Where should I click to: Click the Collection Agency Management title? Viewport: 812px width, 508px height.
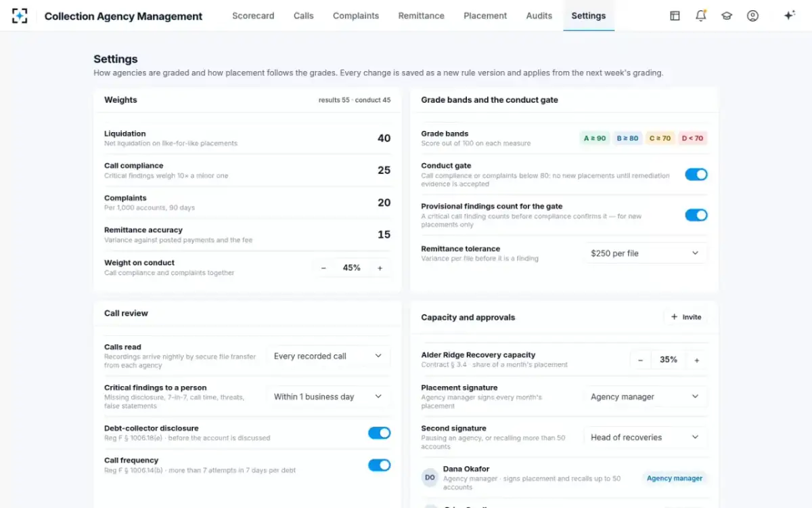point(123,16)
